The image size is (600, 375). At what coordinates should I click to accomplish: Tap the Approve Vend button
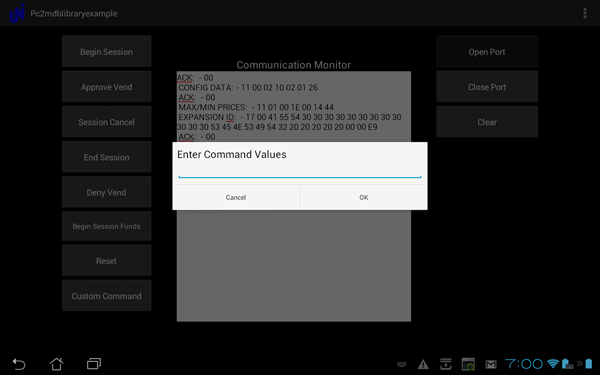tap(106, 86)
